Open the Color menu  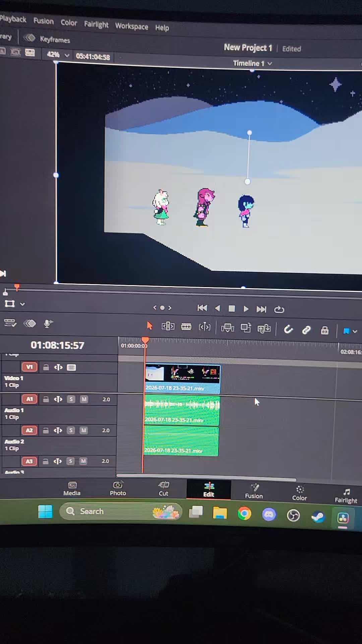click(x=69, y=22)
